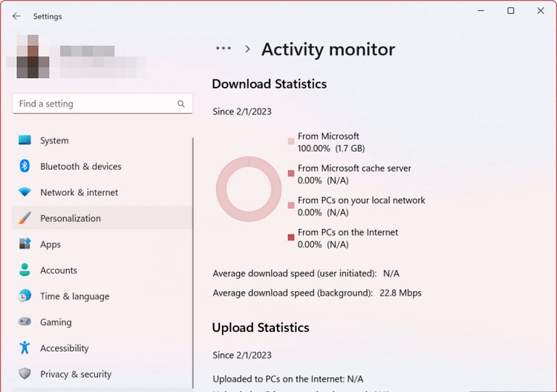This screenshot has height=392, width=557.
Task: Open Privacy & security settings
Action: 102,373
